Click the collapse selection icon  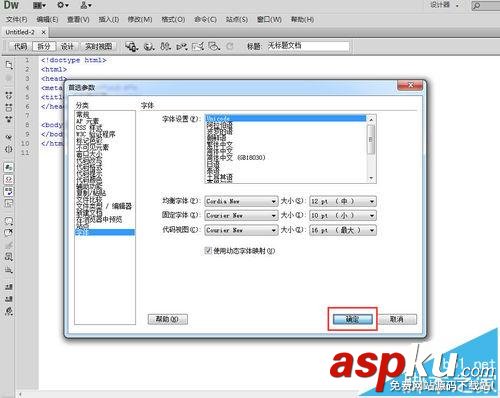click(9, 107)
